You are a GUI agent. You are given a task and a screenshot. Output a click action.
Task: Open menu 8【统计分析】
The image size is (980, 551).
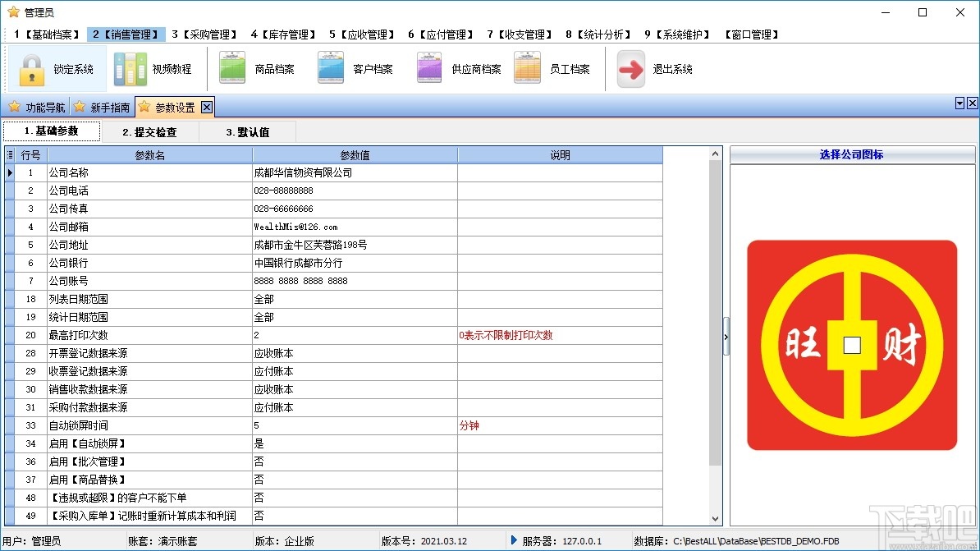[x=598, y=34]
